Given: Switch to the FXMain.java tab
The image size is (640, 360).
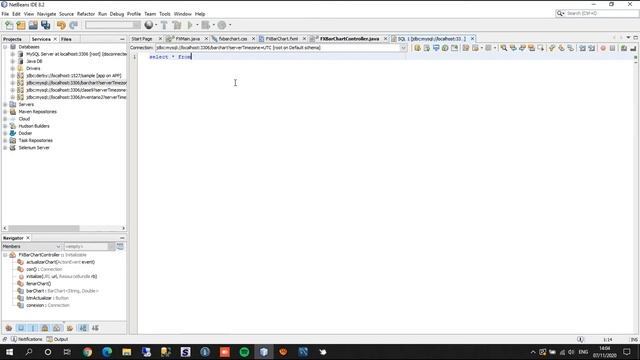Looking at the screenshot, I should [188, 39].
